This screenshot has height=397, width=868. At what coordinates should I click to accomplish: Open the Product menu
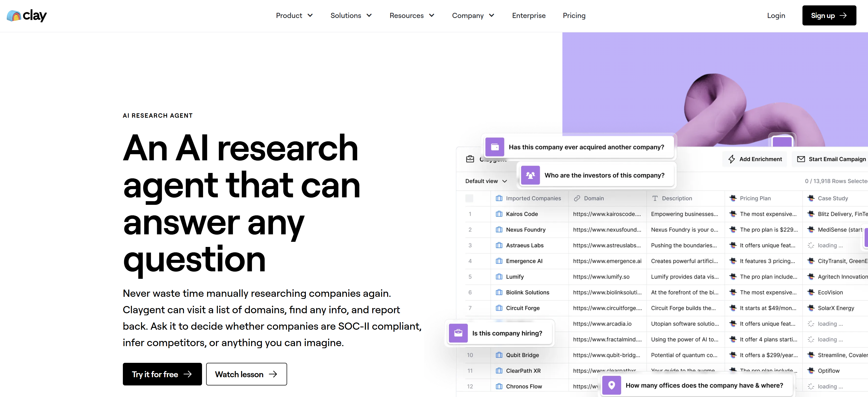tap(294, 15)
